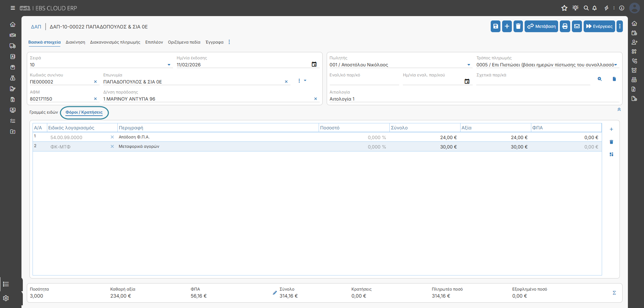This screenshot has width=644, height=308.
Task: Add a new call from the right sidebar
Action: 634,61
